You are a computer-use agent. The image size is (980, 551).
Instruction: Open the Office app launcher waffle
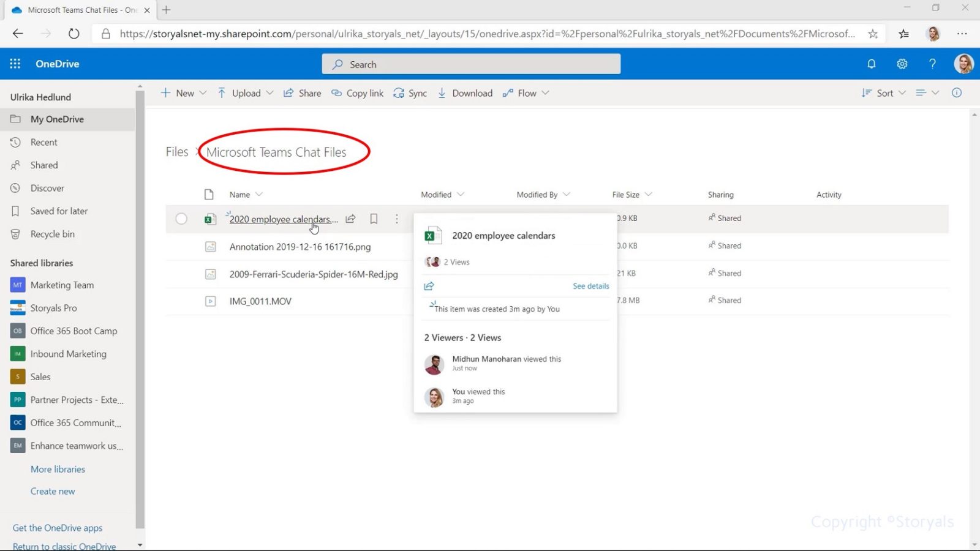click(15, 64)
